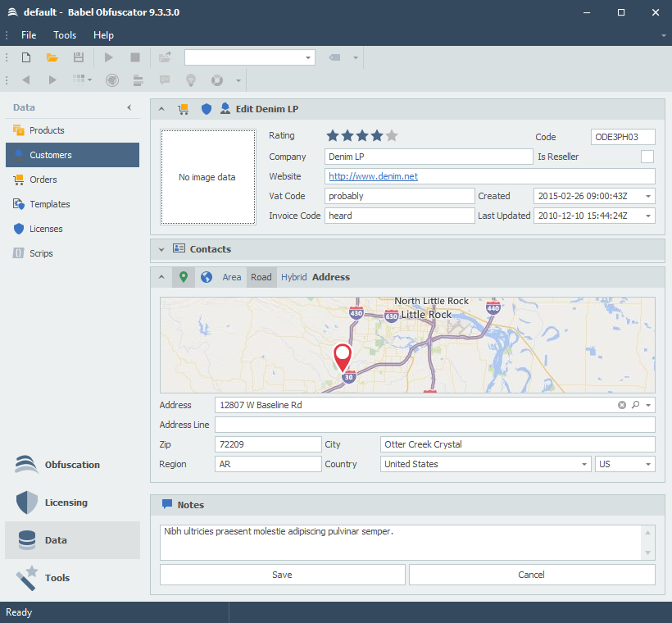672x623 pixels.
Task: Select Scrips in the Data list
Action: coord(72,253)
